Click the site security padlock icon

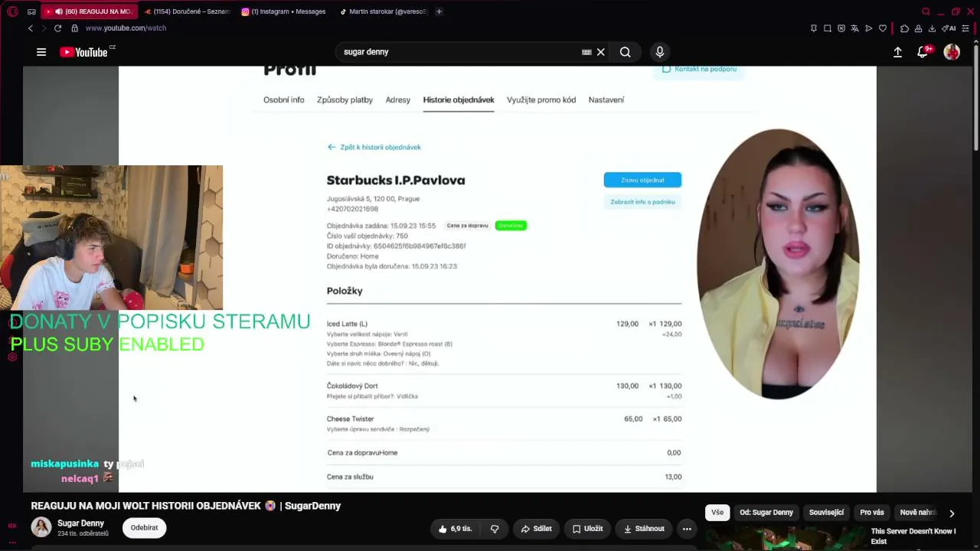pyautogui.click(x=74, y=28)
